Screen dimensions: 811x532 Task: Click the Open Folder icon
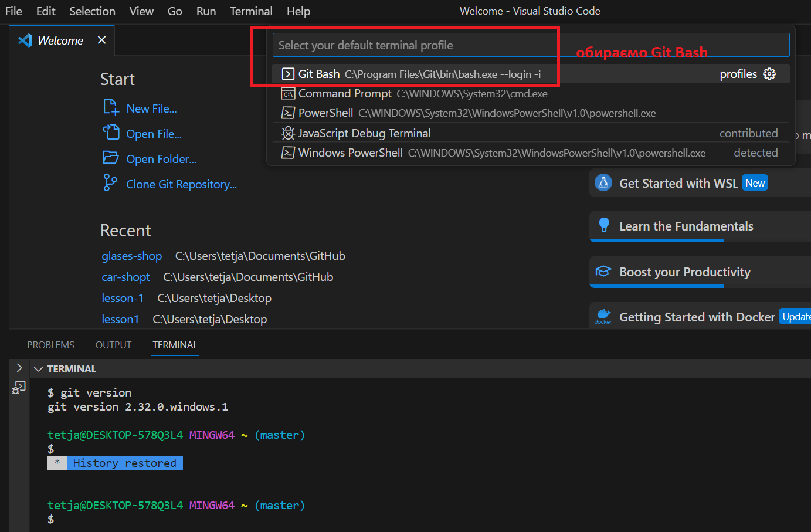tap(111, 158)
